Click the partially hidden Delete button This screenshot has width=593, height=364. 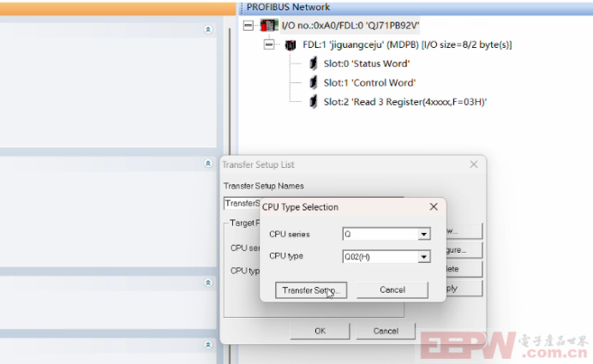coord(464,269)
